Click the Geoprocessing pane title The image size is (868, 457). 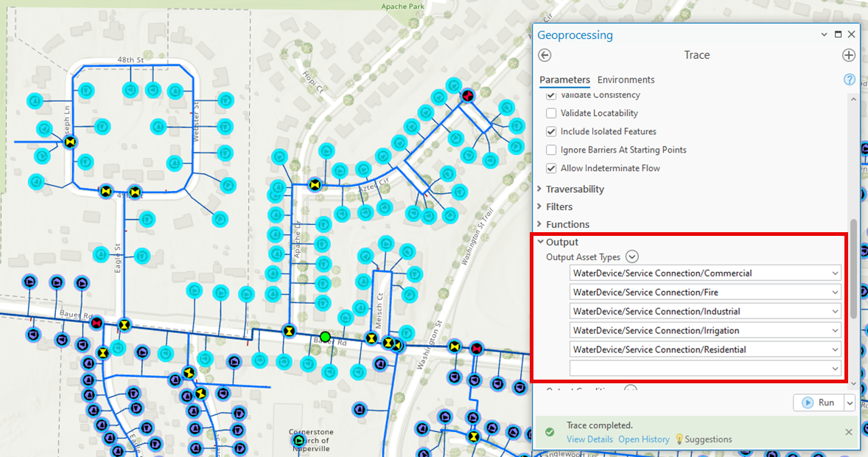coord(575,35)
